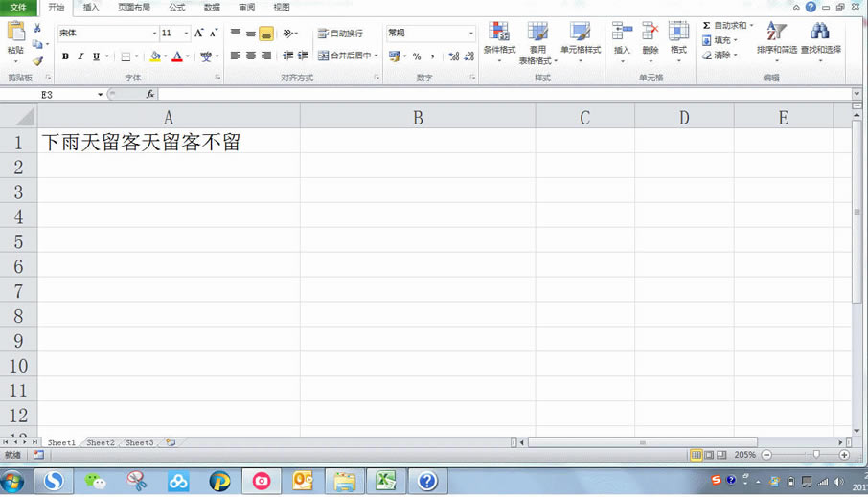The height and width of the screenshot is (497, 868).
Task: Click the 格式 cell format icon
Action: (x=678, y=32)
